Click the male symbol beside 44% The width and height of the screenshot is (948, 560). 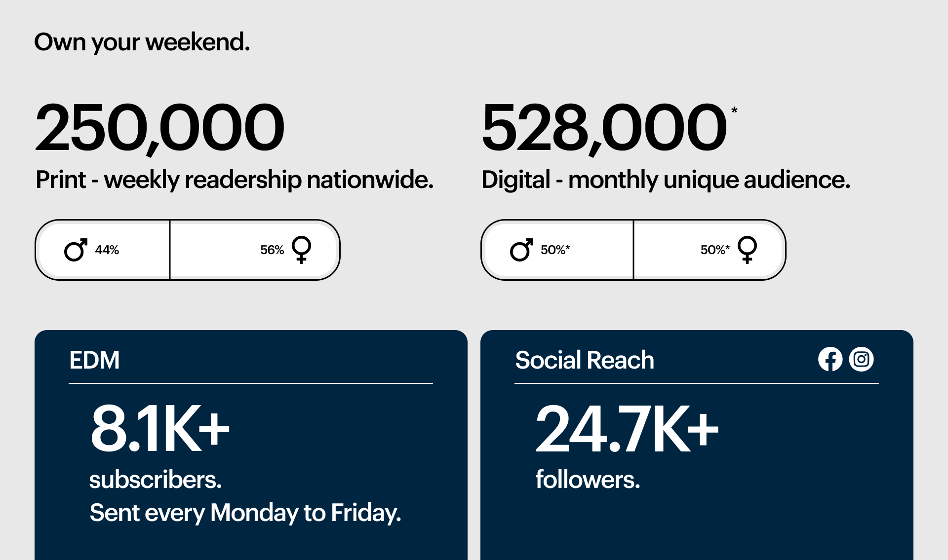coord(76,250)
